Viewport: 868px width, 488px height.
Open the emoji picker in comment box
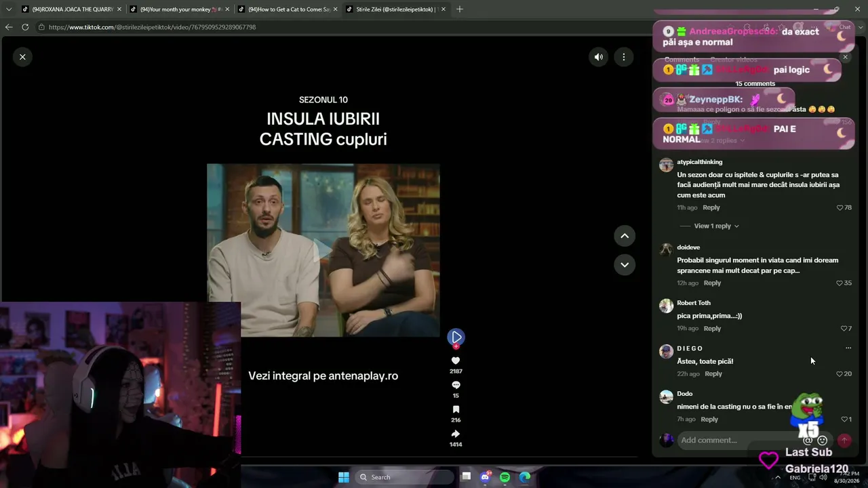[823, 441]
